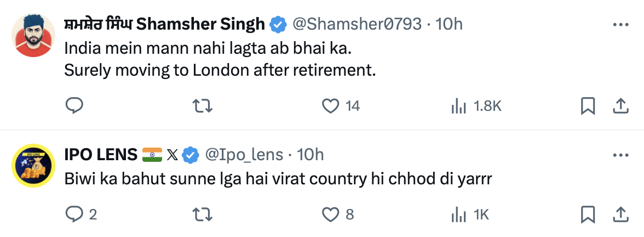Bookmark Shamsher Singh's tweet
This screenshot has width=644, height=237.
tap(588, 105)
